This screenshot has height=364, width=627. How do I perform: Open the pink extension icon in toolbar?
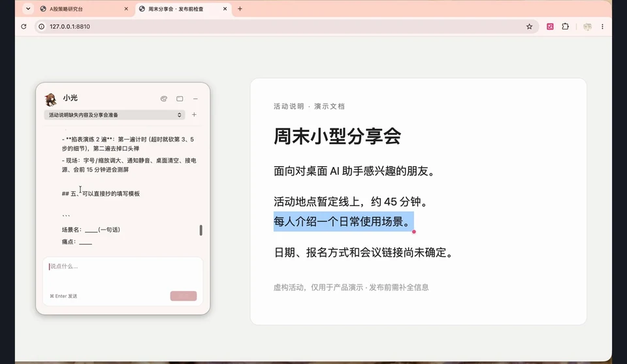(x=550, y=26)
